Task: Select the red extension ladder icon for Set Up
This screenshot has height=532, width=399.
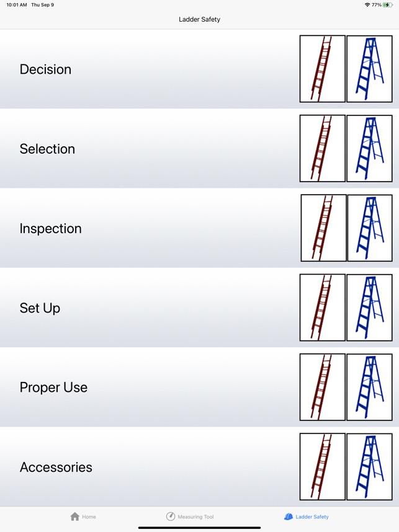Action: click(323, 308)
